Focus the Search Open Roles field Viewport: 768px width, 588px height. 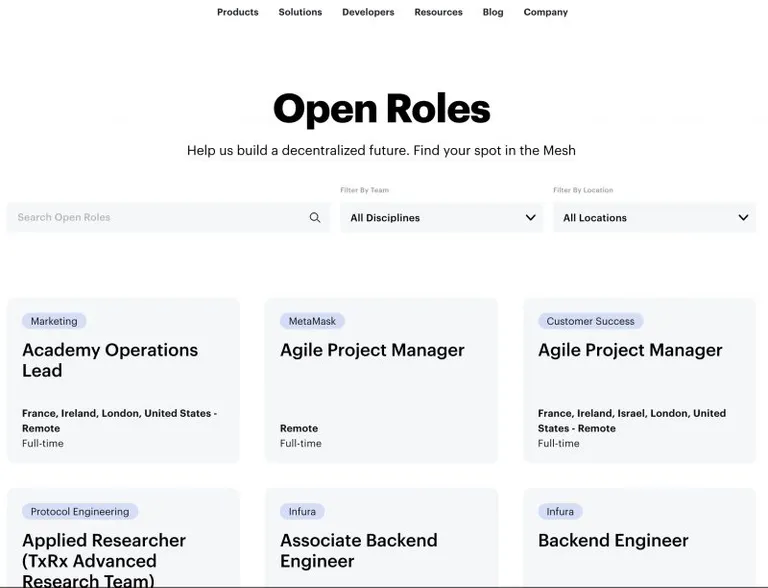tap(168, 218)
